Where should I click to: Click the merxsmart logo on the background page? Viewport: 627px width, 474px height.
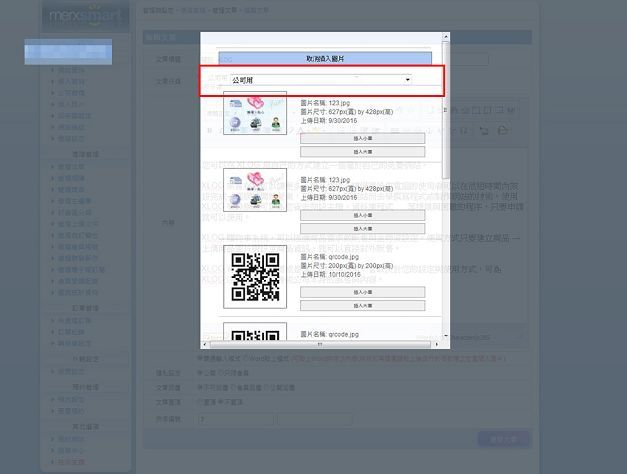click(85, 16)
